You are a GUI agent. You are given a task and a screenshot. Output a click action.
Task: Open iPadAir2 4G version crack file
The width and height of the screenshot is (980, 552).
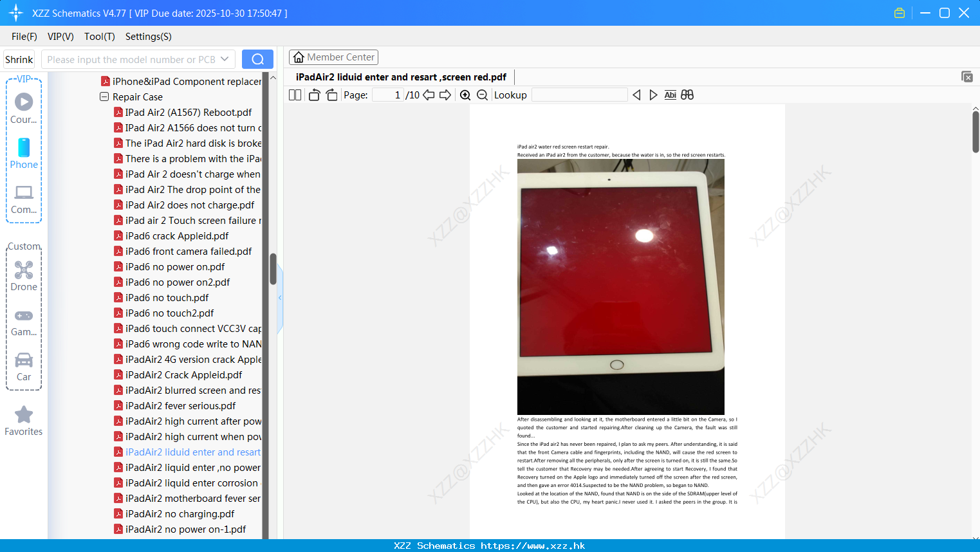pyautogui.click(x=187, y=360)
